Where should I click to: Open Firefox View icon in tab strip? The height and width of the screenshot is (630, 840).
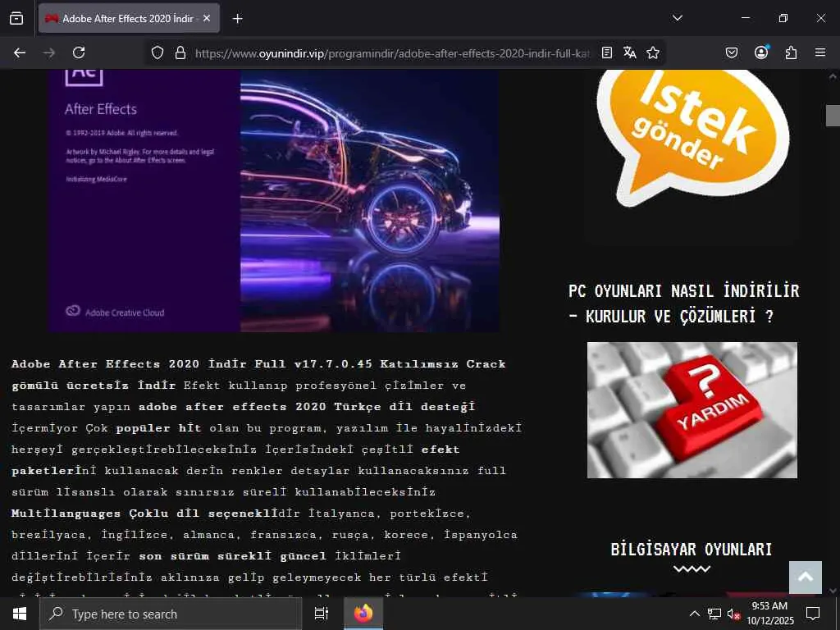click(x=16, y=18)
